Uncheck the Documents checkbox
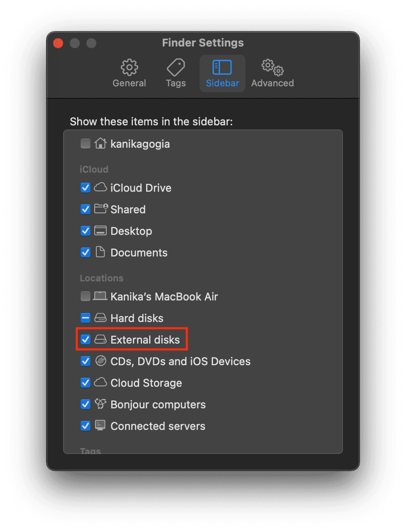The width and height of the screenshot is (406, 532). (86, 253)
